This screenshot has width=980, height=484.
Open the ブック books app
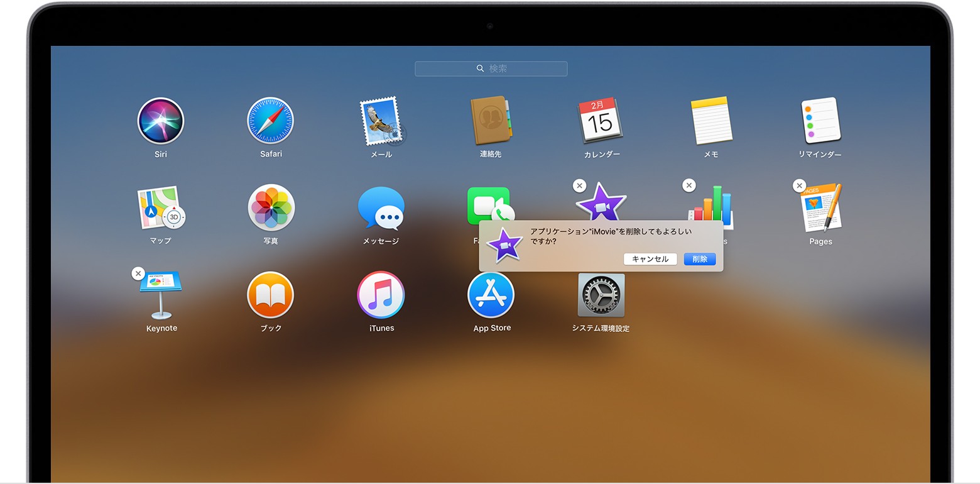point(271,295)
